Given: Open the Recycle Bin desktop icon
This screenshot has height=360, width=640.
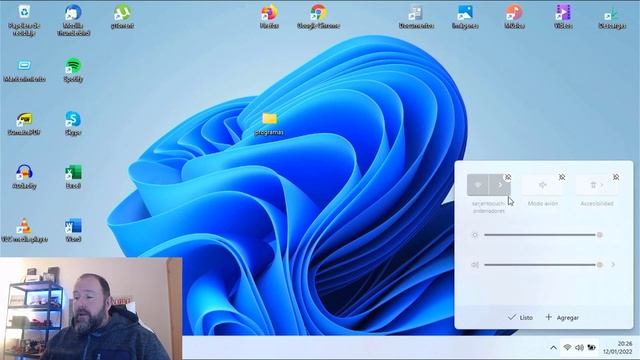Looking at the screenshot, I should (x=24, y=19).
